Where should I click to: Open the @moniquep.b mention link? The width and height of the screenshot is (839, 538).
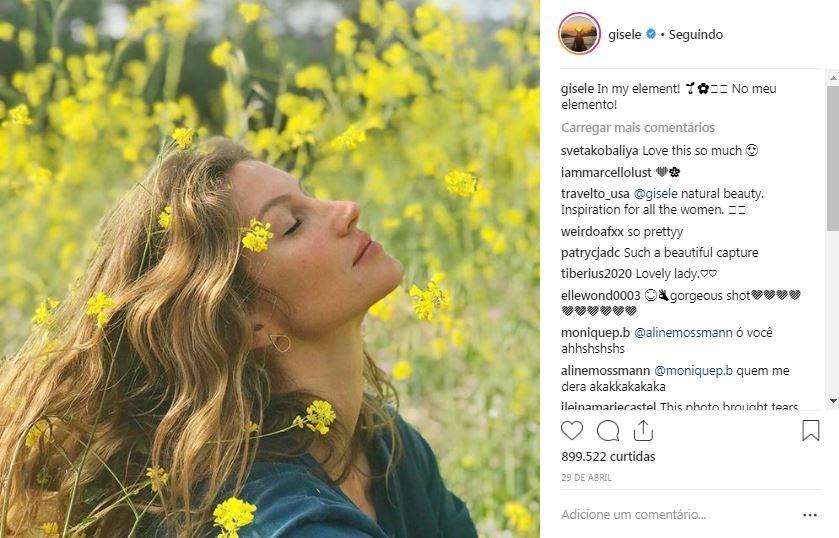point(694,371)
